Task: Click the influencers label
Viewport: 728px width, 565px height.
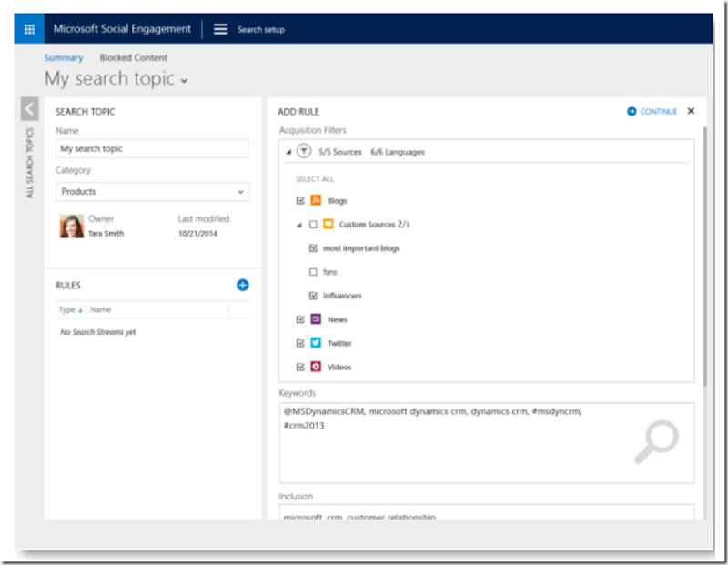Action: click(x=342, y=296)
